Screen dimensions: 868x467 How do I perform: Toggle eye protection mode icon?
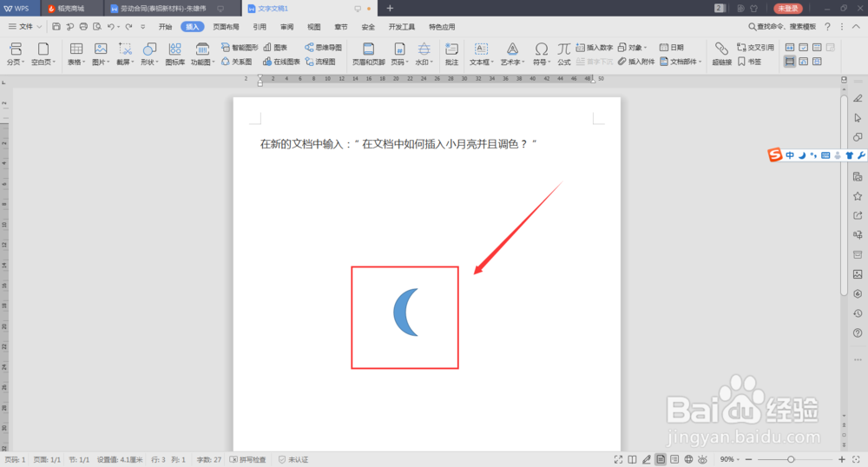pyautogui.click(x=702, y=459)
